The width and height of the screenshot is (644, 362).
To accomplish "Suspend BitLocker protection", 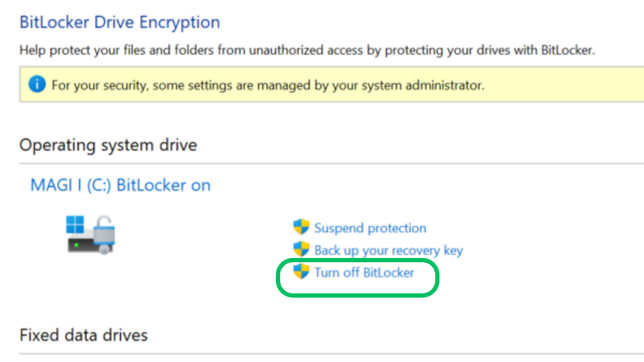I will tap(370, 228).
